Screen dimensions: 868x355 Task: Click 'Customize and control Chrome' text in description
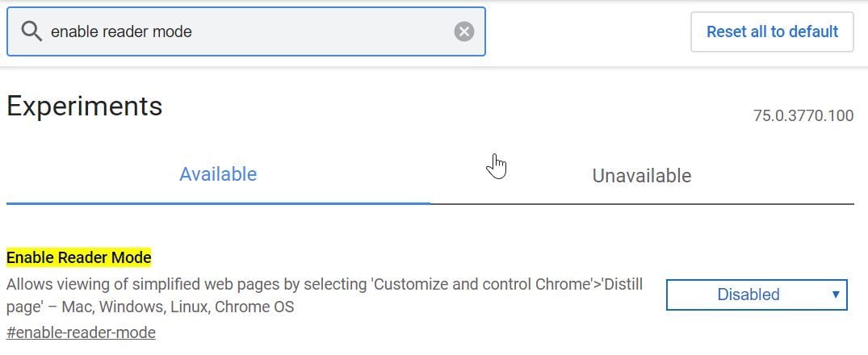pos(481,284)
